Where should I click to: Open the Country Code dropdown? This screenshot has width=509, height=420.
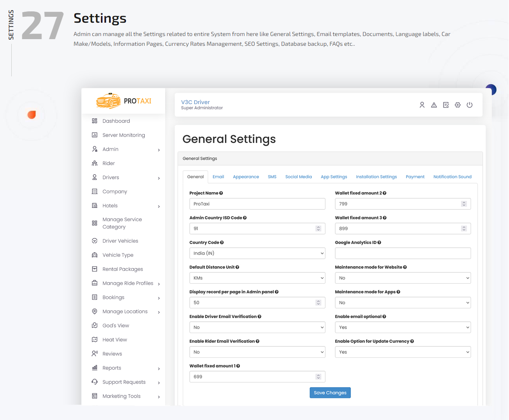click(x=257, y=253)
